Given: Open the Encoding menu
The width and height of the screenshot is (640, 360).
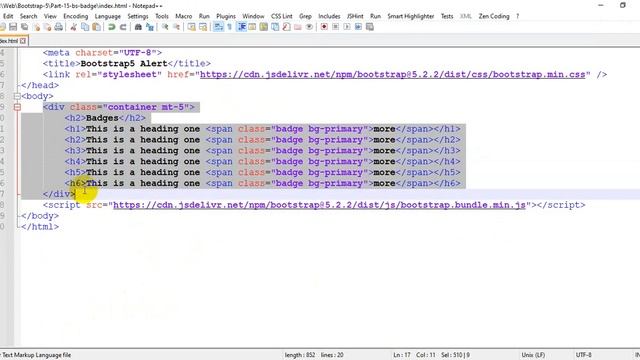Looking at the screenshot, I should pos(76,16).
